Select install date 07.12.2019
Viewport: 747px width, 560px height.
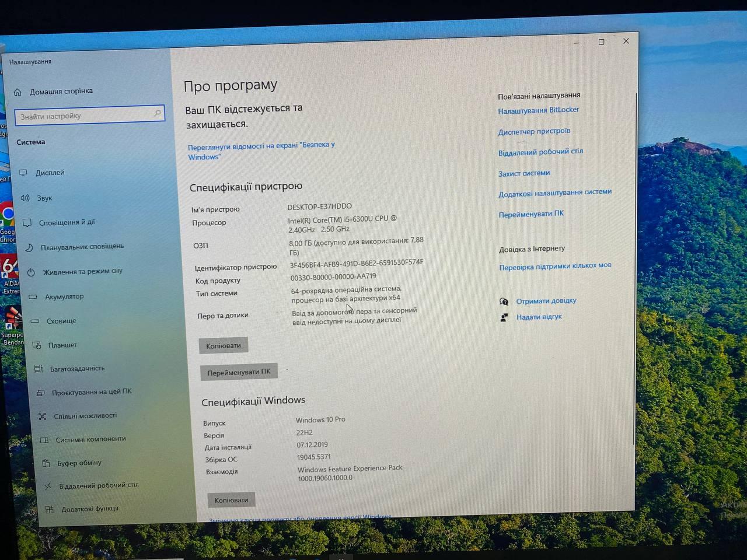click(312, 444)
